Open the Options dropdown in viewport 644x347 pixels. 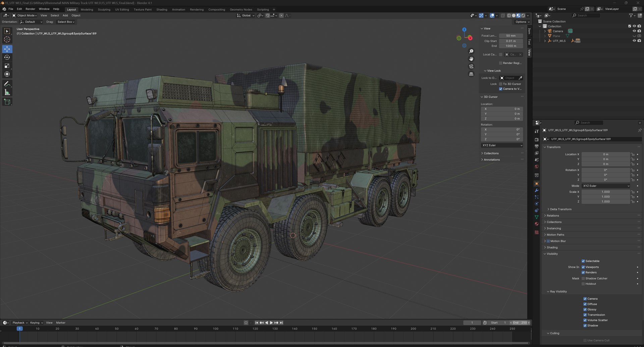click(x=522, y=22)
